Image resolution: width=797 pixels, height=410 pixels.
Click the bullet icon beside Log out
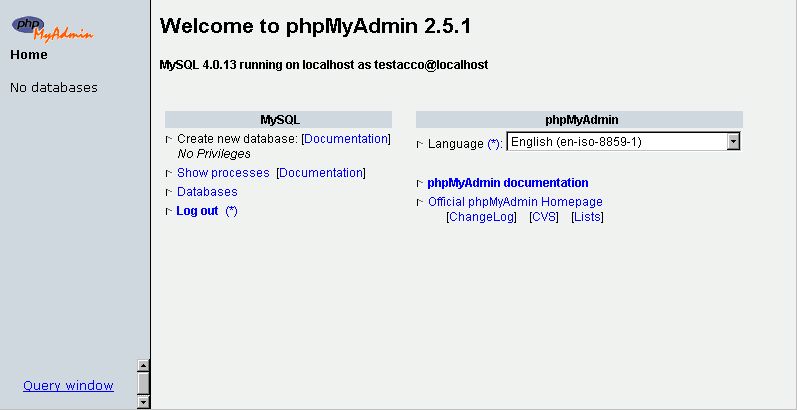click(x=169, y=211)
